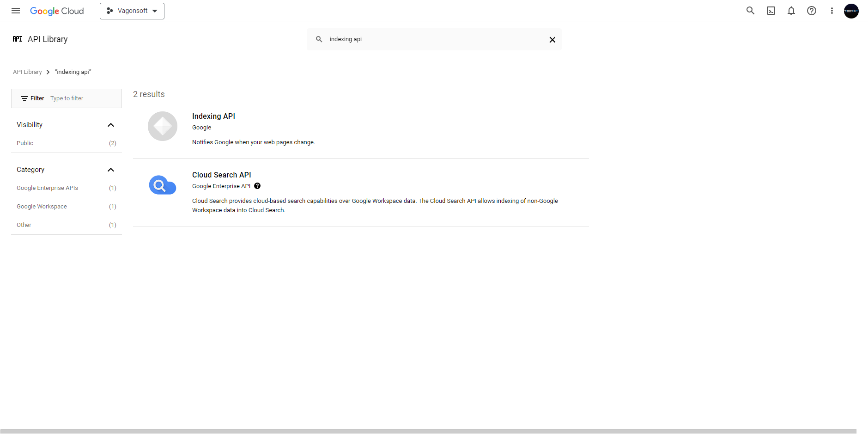
Task: Filter by Google Enterprise APIs category
Action: click(x=67, y=188)
